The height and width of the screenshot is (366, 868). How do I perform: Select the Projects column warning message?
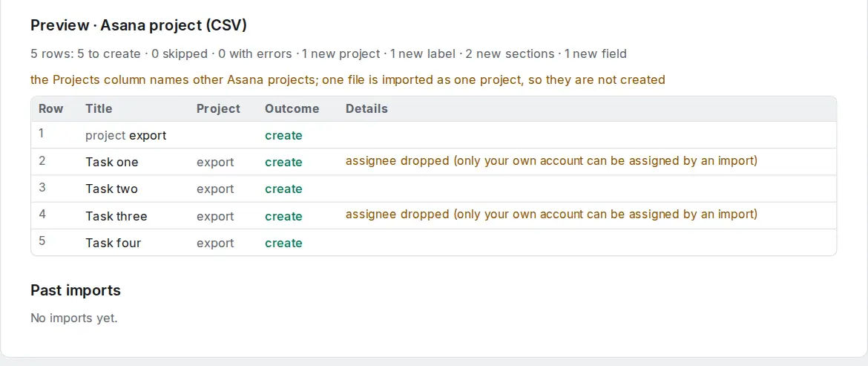tap(348, 79)
